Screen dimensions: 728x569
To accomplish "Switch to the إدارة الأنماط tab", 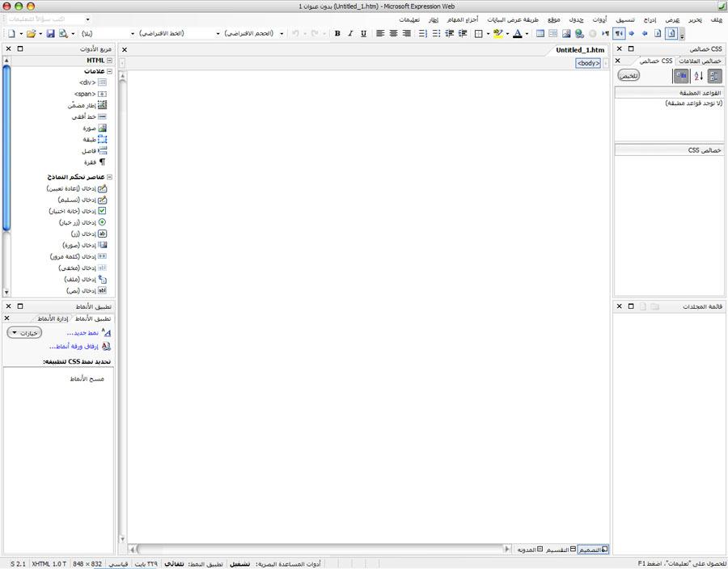I will (x=53, y=319).
